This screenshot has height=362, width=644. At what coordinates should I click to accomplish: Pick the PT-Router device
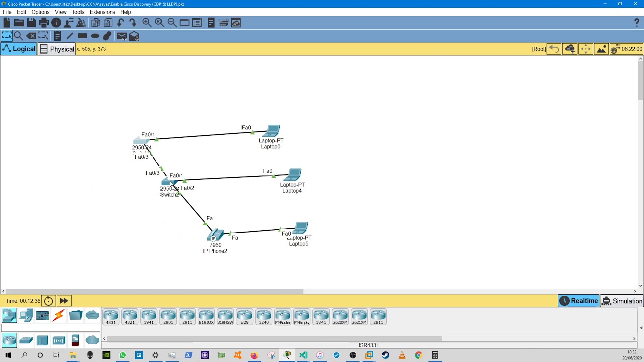coord(283,317)
